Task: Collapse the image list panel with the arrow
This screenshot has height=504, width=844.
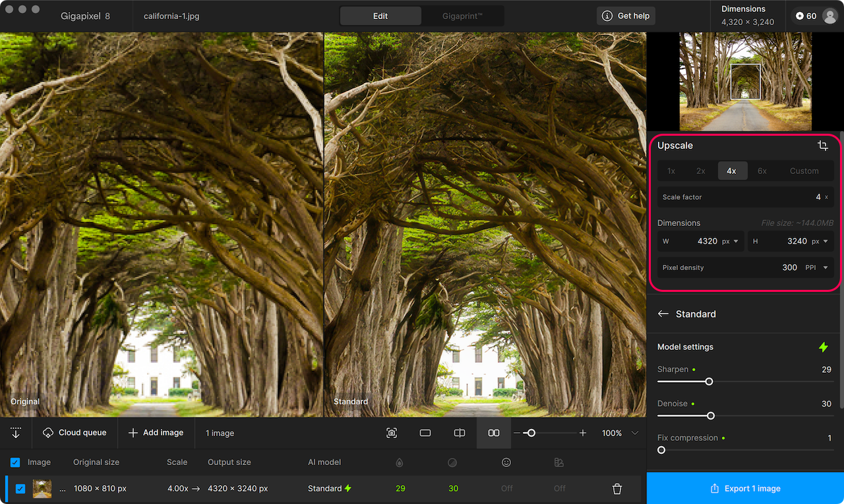Action: coord(16,433)
